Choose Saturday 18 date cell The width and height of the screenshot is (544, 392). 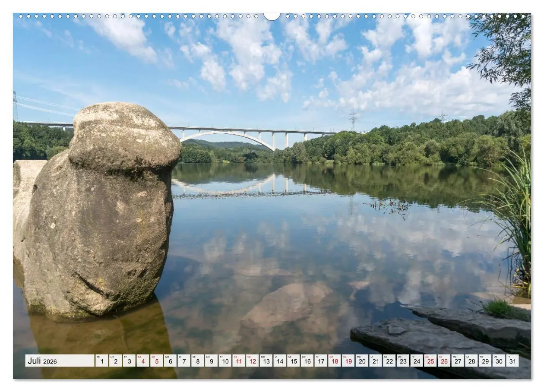pos(334,361)
